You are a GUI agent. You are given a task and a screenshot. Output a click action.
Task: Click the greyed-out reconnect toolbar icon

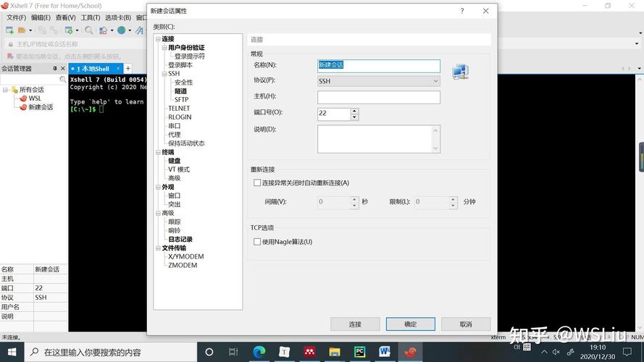(42, 30)
